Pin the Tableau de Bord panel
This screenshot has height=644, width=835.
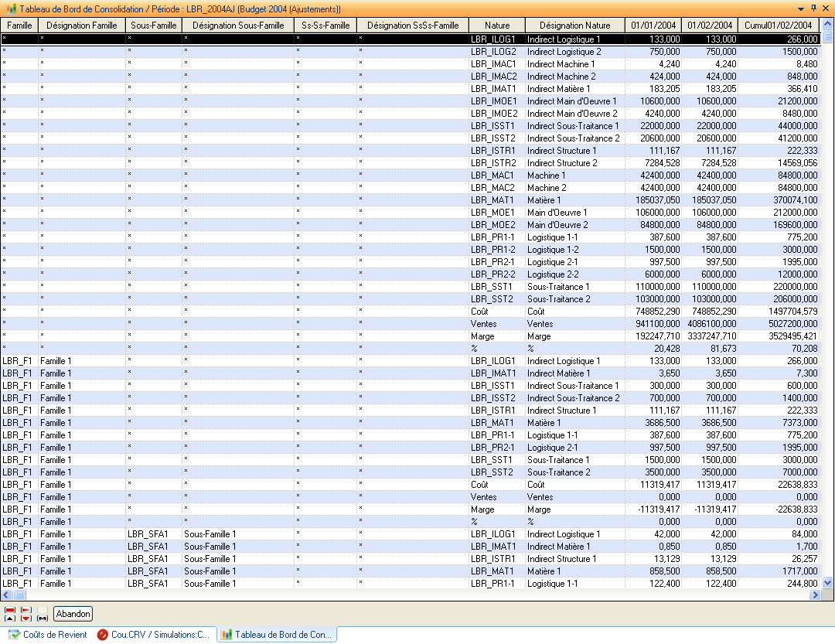(x=813, y=9)
